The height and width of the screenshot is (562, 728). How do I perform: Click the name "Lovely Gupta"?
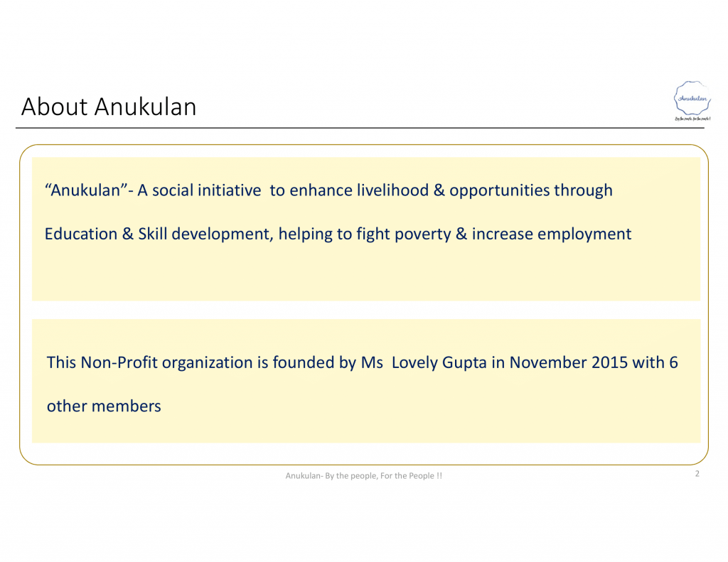439,362
